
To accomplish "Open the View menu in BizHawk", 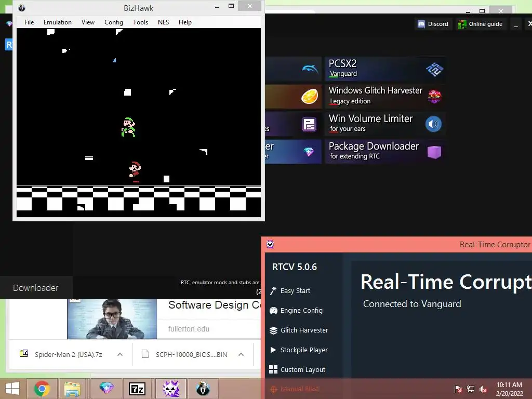I will pyautogui.click(x=88, y=22).
